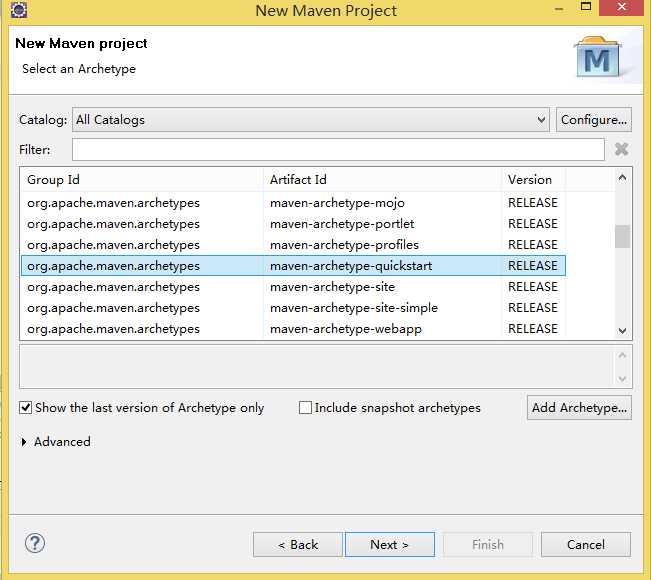This screenshot has width=651, height=580.
Task: Select the maven-archetype-site row
Action: click(x=293, y=287)
